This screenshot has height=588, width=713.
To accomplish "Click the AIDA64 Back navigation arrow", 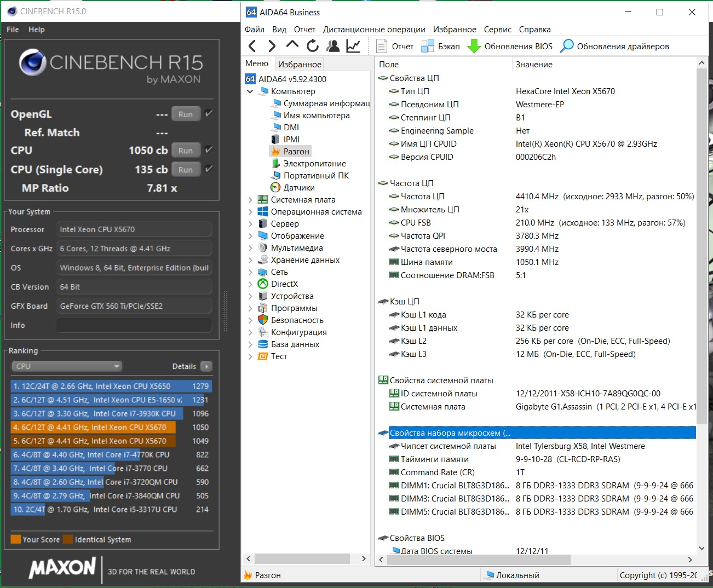I will tap(252, 46).
